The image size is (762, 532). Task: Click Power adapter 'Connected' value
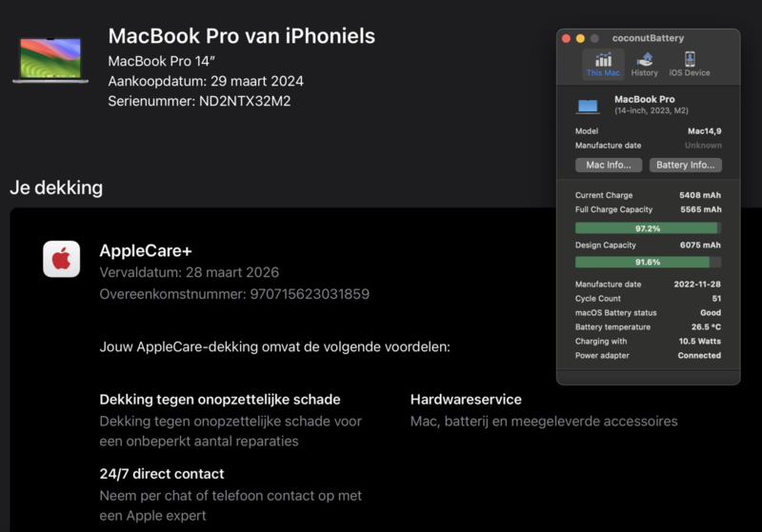(x=699, y=355)
